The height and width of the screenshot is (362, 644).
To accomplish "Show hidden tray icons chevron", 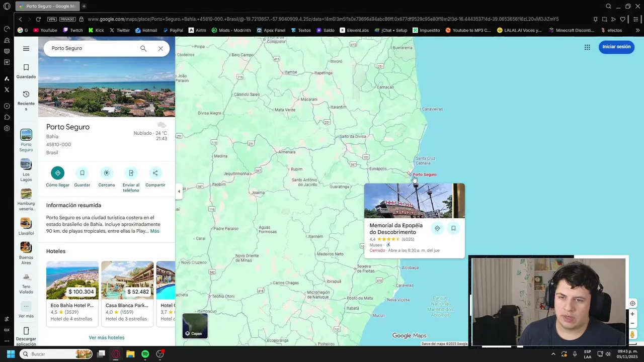I will 553,354.
